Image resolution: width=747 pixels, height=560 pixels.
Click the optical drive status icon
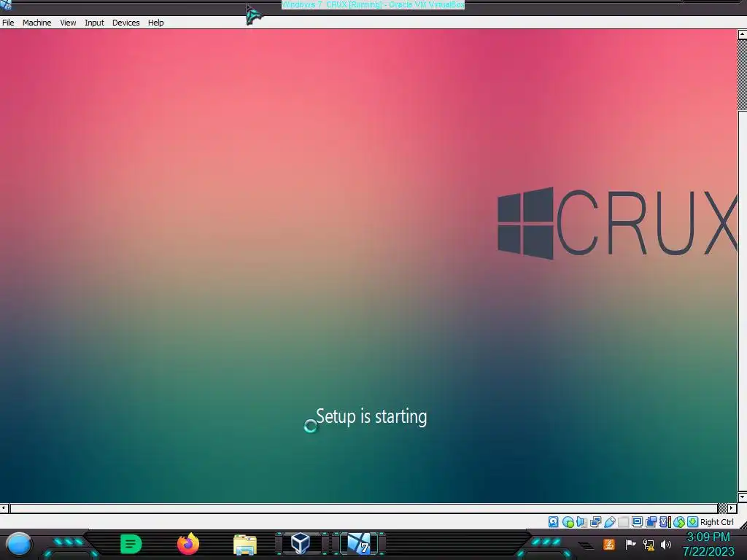click(x=568, y=522)
